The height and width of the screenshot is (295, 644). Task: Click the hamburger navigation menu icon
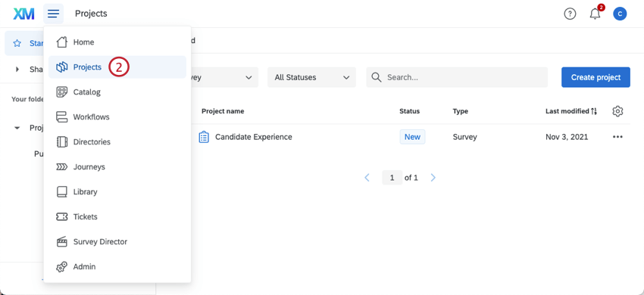53,14
